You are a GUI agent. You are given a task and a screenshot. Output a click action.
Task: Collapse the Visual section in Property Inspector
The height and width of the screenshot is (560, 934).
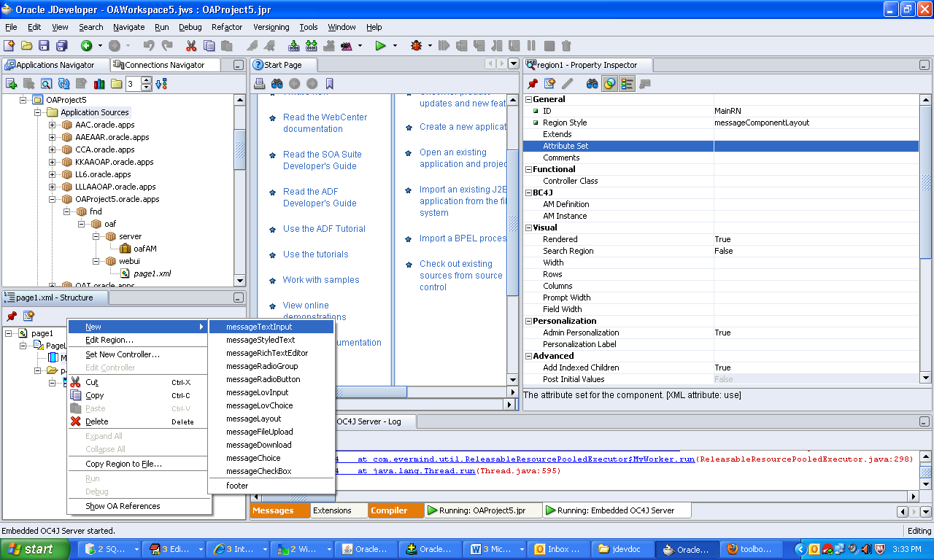[x=529, y=227]
